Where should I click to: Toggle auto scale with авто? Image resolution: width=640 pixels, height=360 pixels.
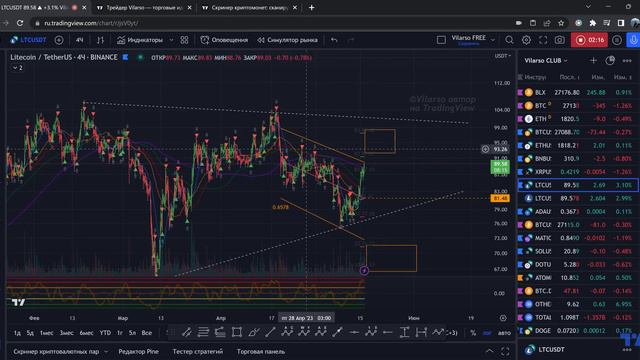point(504,333)
